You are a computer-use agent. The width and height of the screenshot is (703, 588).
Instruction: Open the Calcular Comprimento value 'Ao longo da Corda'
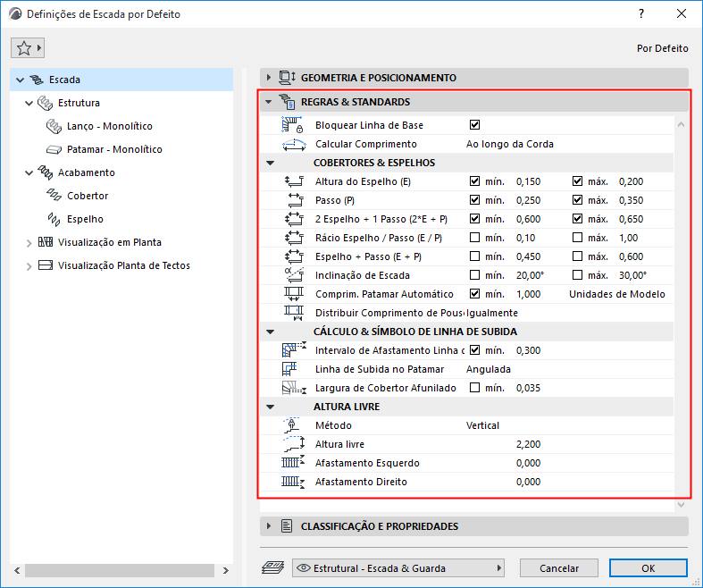510,144
